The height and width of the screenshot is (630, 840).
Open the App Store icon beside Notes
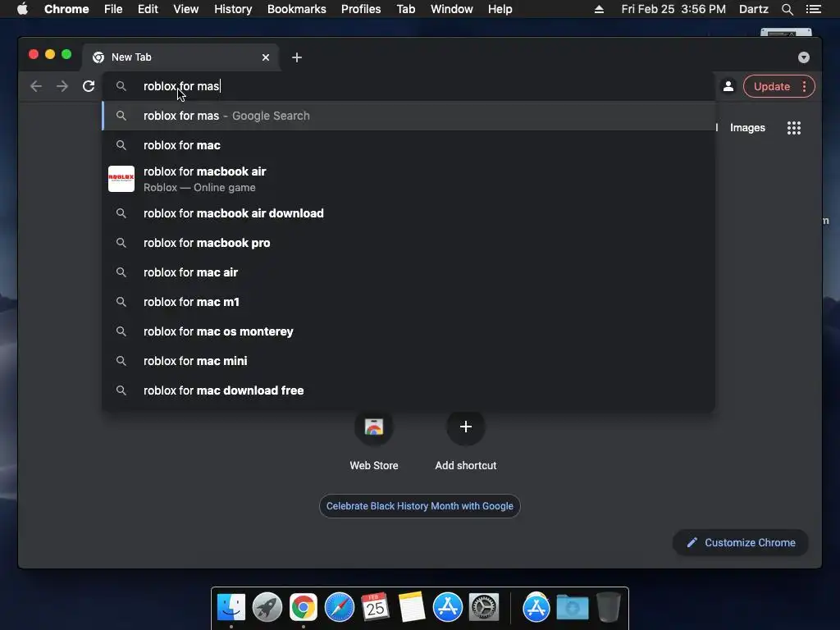(x=448, y=608)
